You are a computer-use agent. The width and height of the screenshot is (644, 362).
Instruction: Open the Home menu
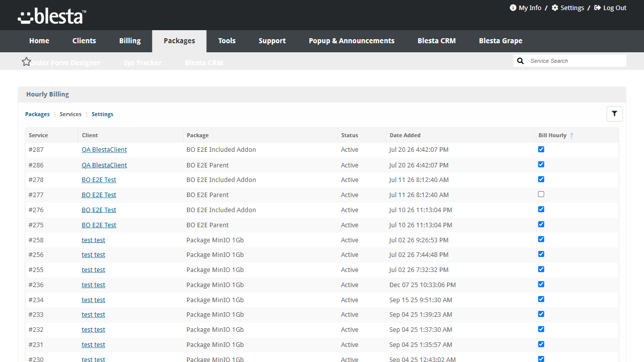click(39, 41)
